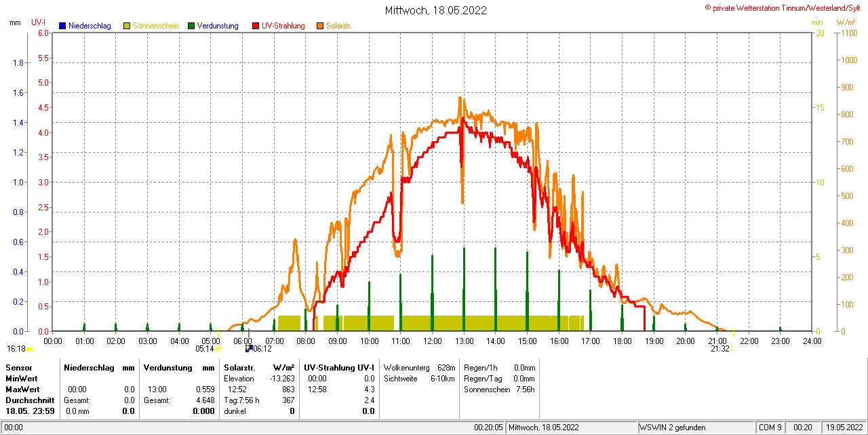Click the 00:20:05 status bar time

(x=489, y=428)
